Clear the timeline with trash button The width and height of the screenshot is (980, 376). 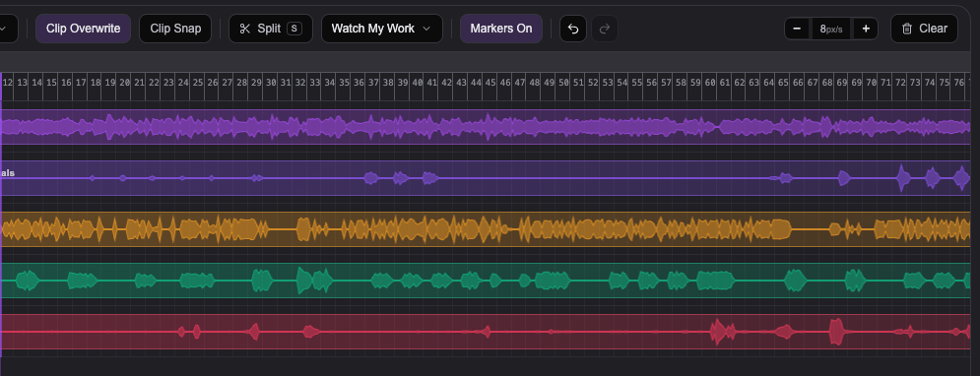point(925,29)
